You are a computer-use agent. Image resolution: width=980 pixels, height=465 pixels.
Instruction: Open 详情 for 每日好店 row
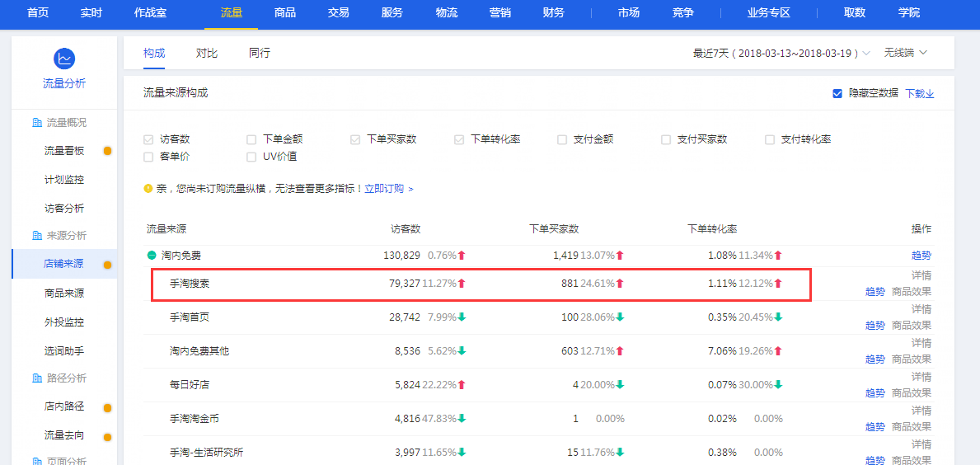click(x=921, y=376)
